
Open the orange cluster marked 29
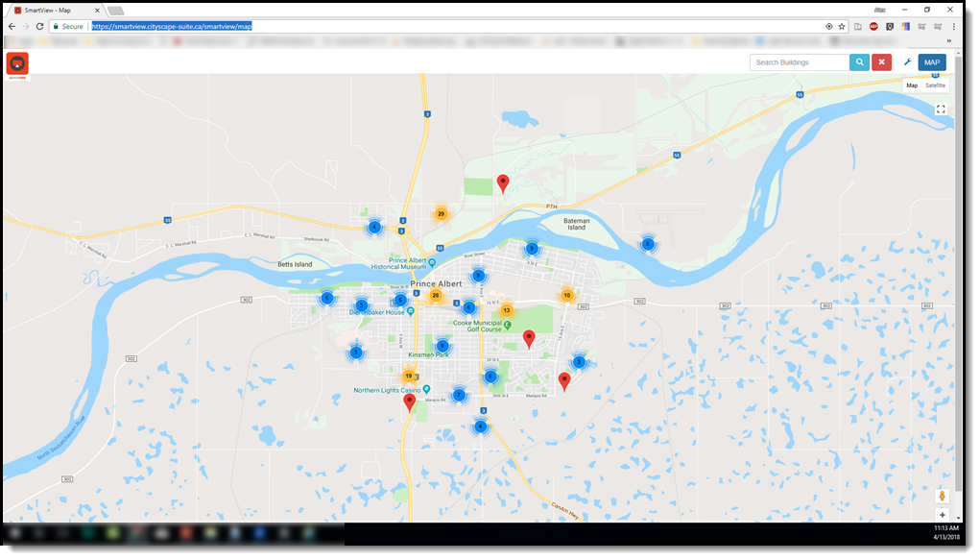[x=441, y=214]
